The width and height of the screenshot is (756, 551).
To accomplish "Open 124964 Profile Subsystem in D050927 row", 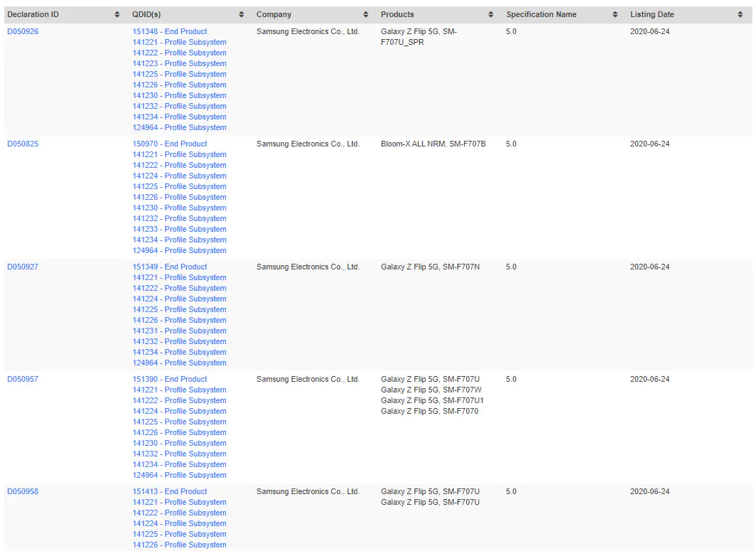I will pyautogui.click(x=179, y=363).
